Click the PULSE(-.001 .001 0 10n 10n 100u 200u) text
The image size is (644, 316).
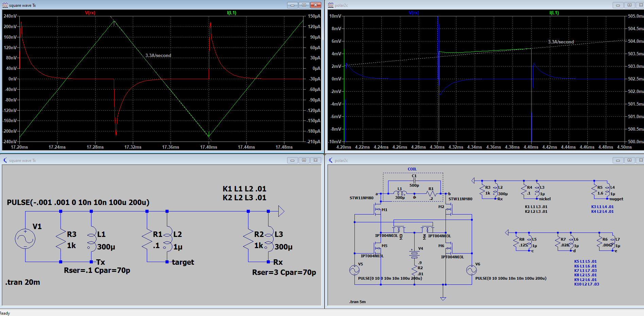78,203
